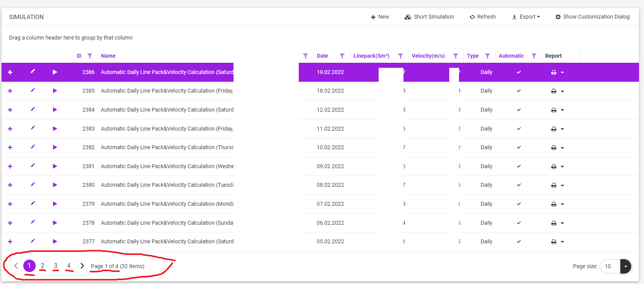Screen dimensions: 644x284
Task: Toggle the Automatic checkmark in row 2381
Action: click(519, 166)
